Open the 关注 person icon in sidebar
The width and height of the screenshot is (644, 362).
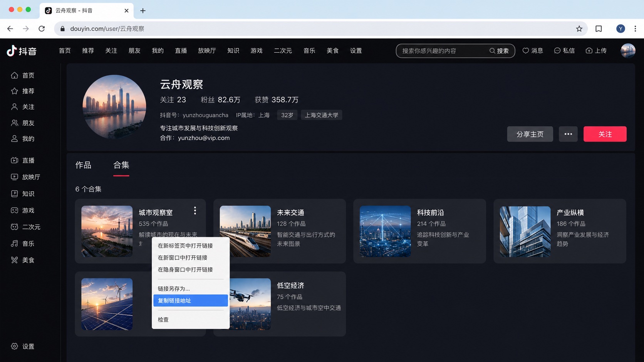14,107
